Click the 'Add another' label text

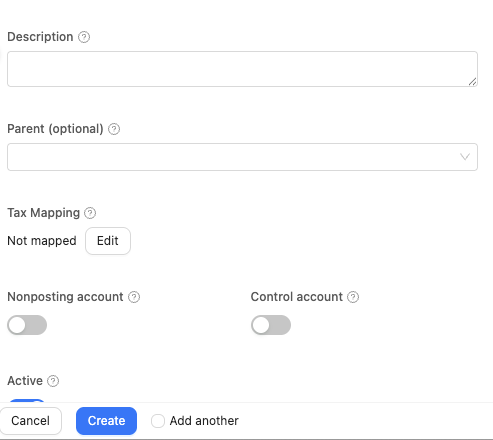(x=204, y=421)
